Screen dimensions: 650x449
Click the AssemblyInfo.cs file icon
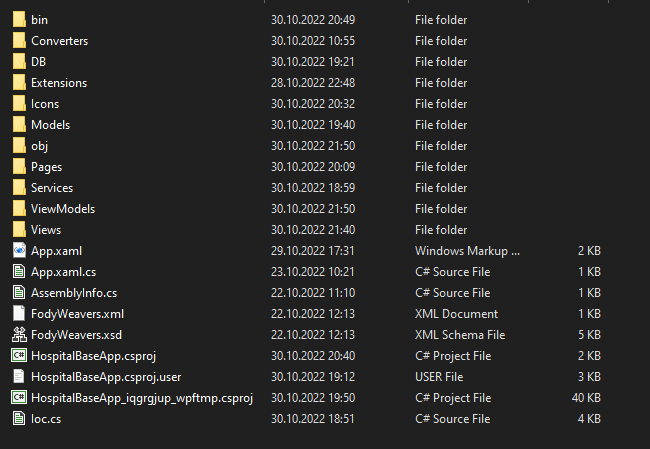point(18,293)
